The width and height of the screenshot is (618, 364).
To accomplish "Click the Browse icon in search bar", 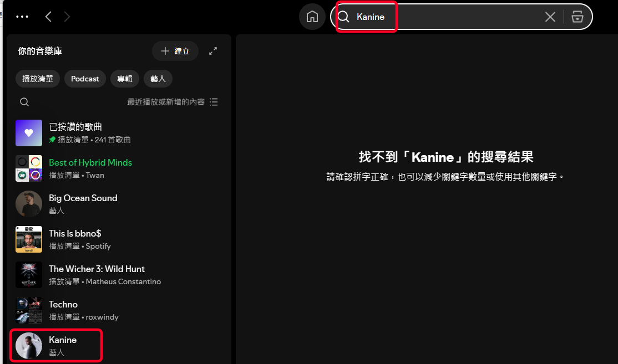I will [x=578, y=17].
